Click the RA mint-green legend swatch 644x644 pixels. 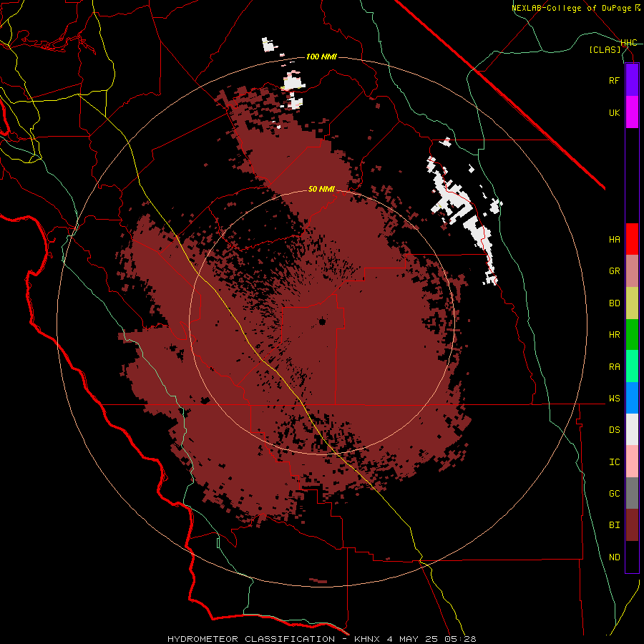coord(632,366)
